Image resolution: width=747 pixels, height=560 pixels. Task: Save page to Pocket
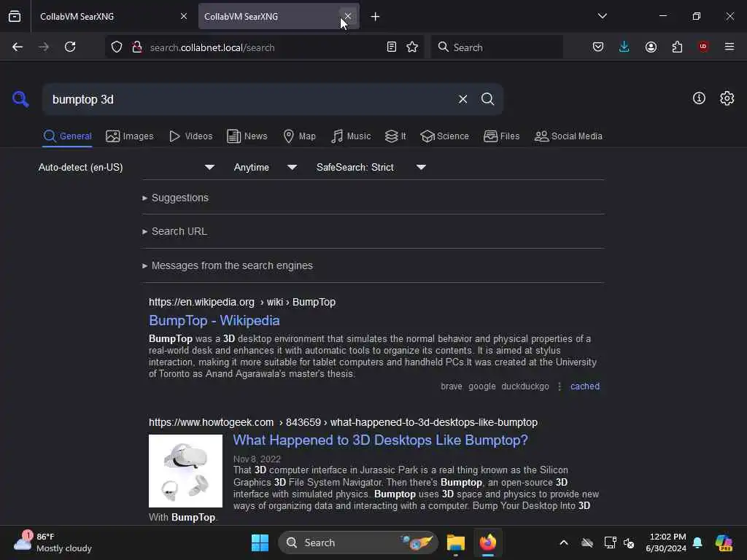pyautogui.click(x=598, y=47)
